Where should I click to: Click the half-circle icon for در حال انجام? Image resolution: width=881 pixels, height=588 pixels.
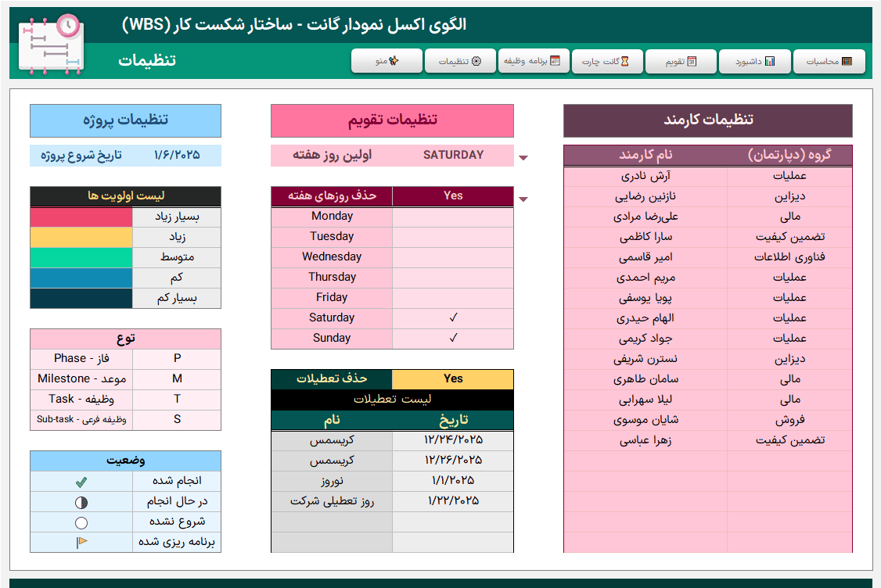81,502
